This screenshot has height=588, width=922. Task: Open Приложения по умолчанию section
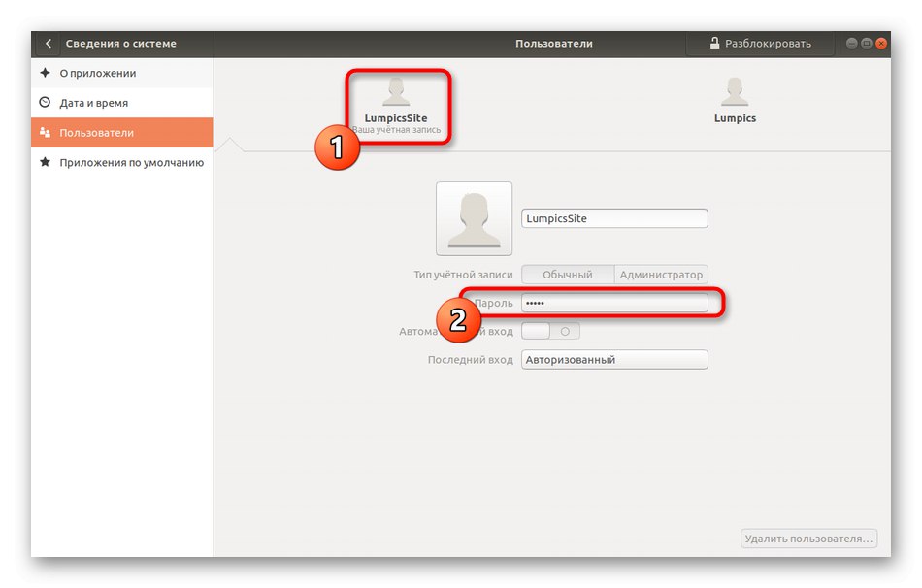121,162
